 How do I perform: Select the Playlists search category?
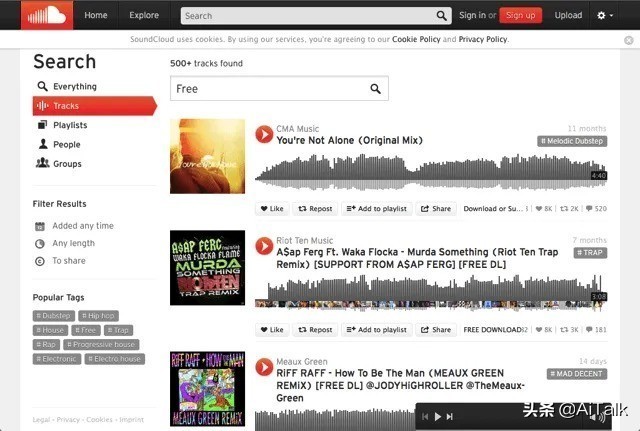click(69, 125)
